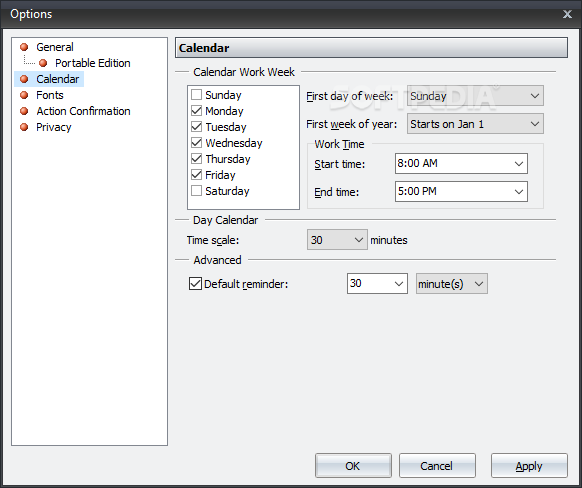Screen dimensions: 582x488
Task: Close the Options dialog
Action: tap(567, 14)
